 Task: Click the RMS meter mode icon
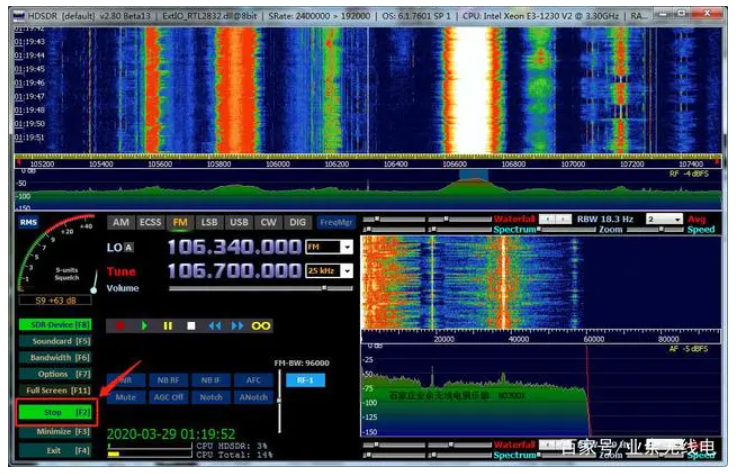click(27, 223)
